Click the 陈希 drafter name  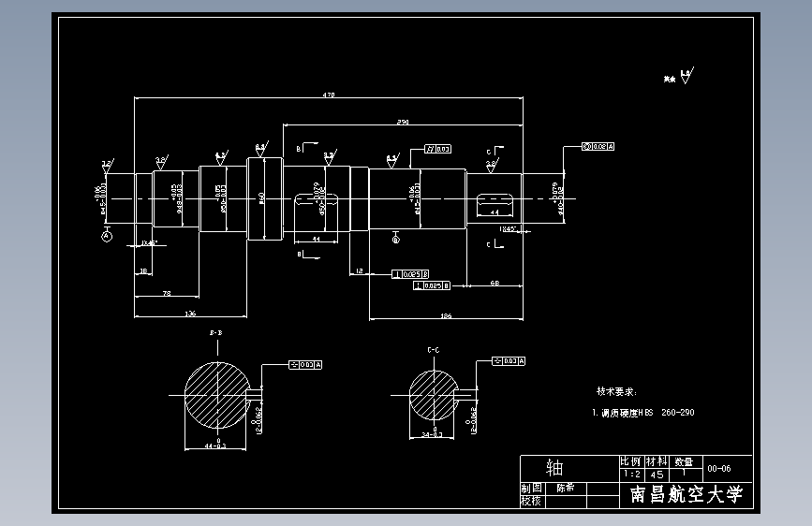[x=566, y=488]
